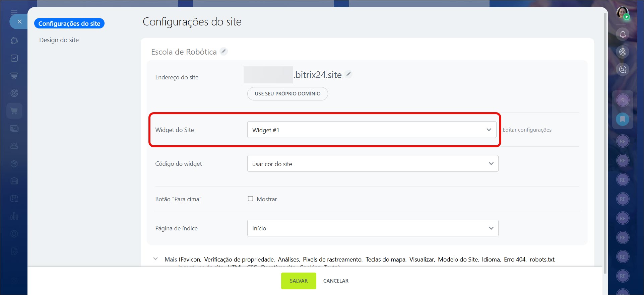Click the edit pencil beside the bitrix24.site address
The image size is (644, 295).
(348, 74)
